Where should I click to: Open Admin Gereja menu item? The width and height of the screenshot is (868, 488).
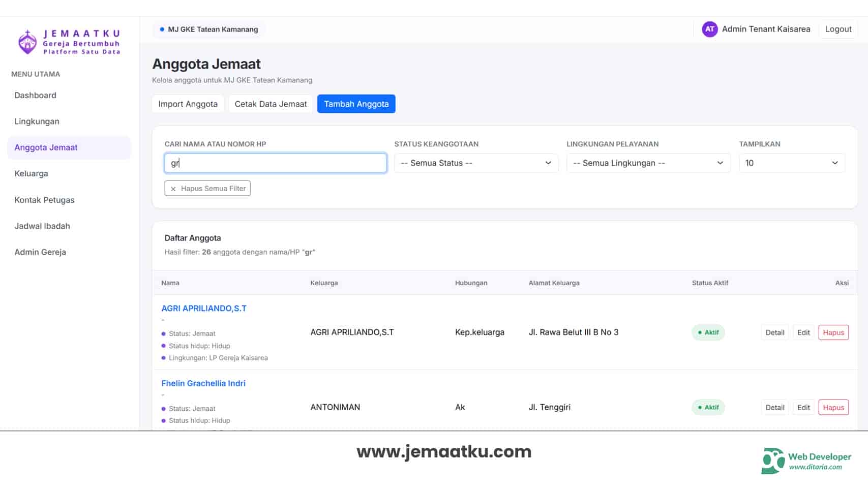pos(40,252)
